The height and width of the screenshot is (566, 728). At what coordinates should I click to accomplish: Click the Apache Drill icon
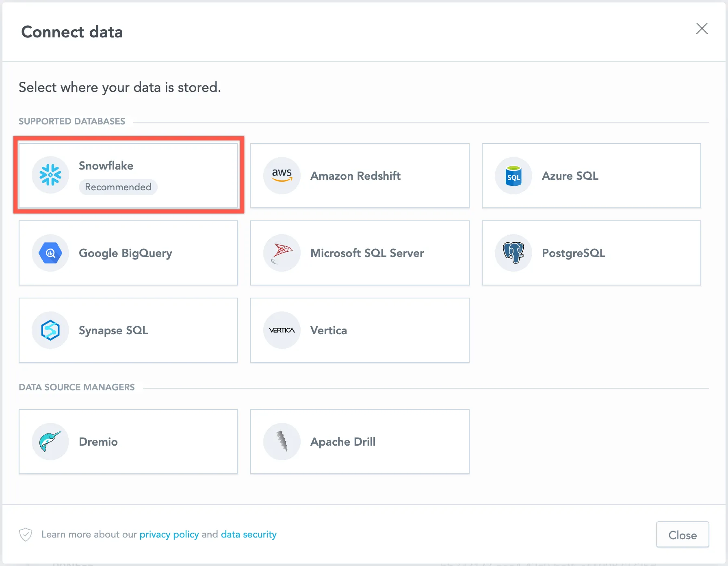282,441
